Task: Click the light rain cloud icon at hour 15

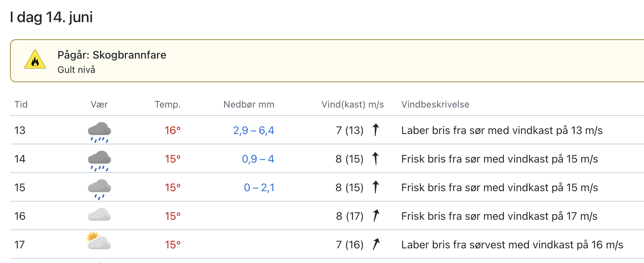Action: (99, 189)
